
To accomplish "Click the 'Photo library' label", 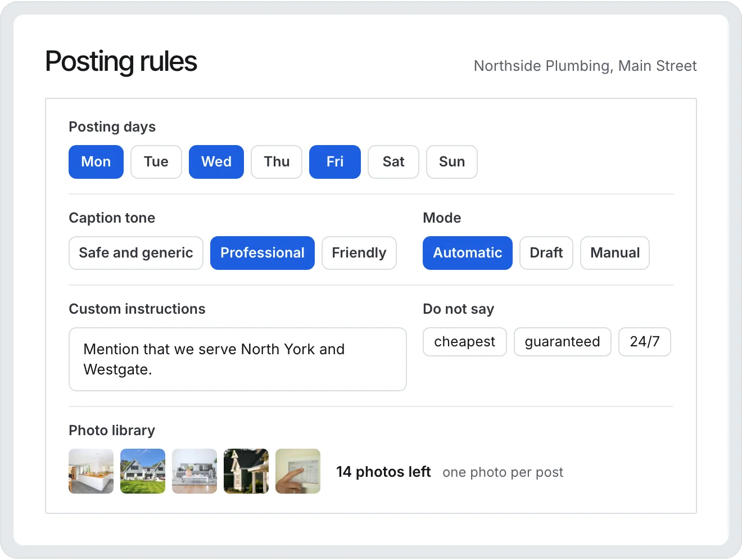I will [x=112, y=431].
